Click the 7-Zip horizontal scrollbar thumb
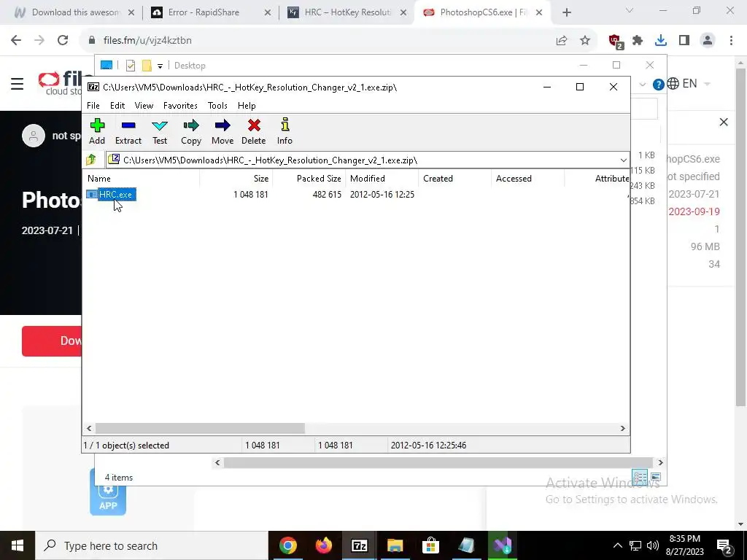 200,429
